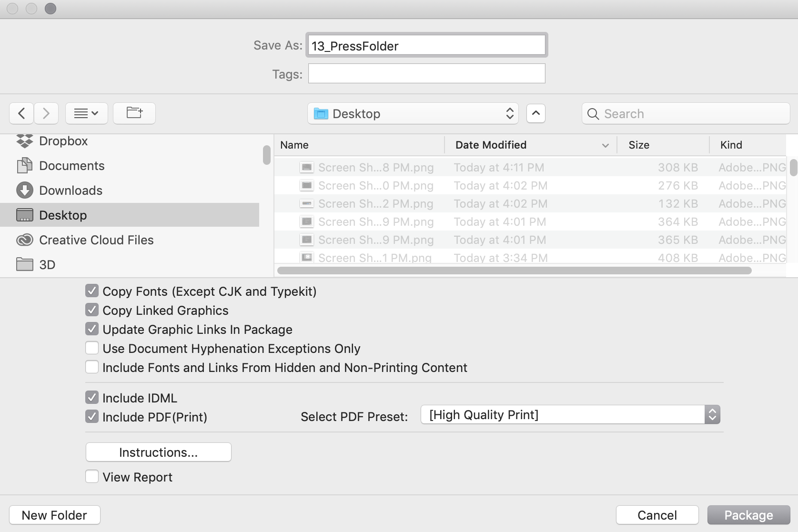
Task: Click the Tags input field
Action: pyautogui.click(x=427, y=73)
